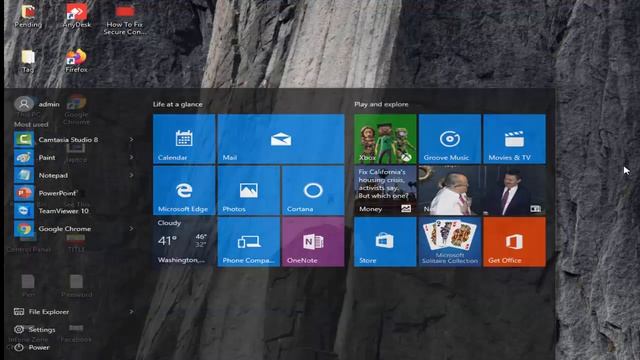Image resolution: width=640 pixels, height=360 pixels.
Task: Click the Life at a glance group header
Action: click(178, 104)
